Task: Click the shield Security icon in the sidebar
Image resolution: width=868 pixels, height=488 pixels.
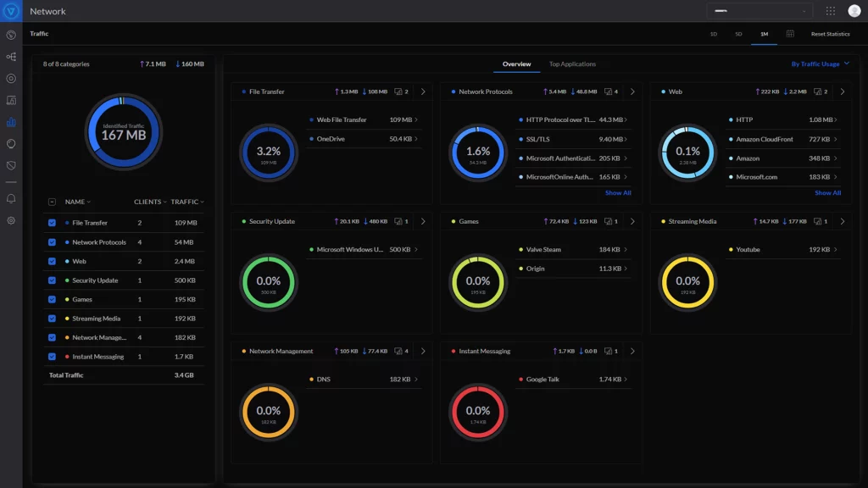Action: coord(11,166)
